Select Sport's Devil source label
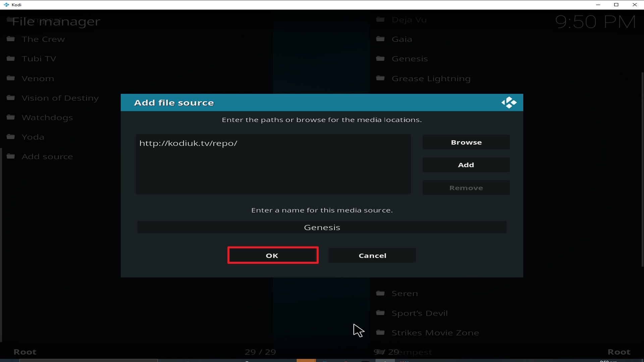 420,313
